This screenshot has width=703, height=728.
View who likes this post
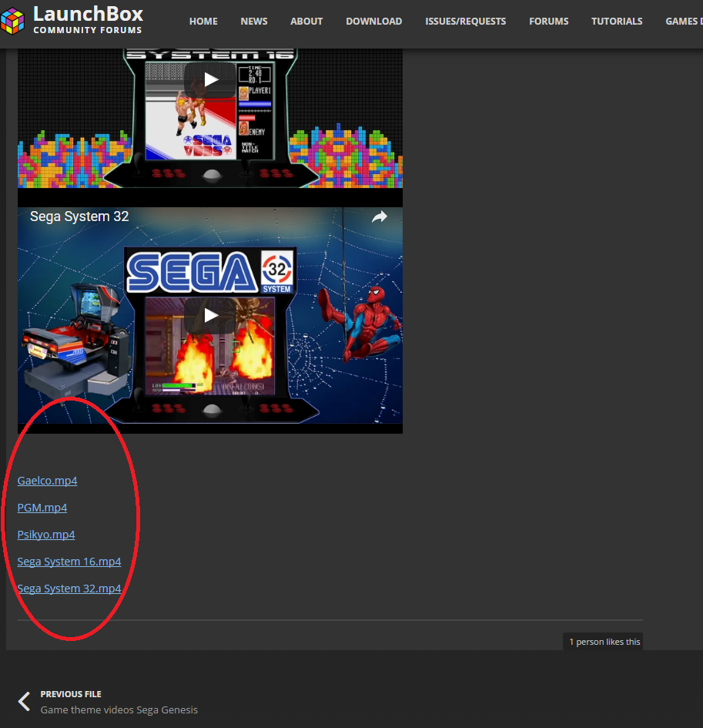(x=604, y=642)
